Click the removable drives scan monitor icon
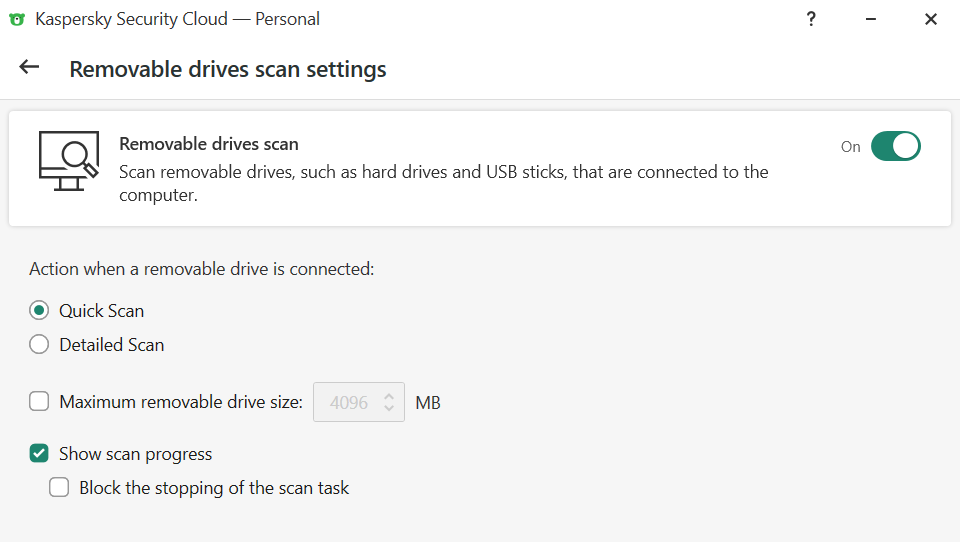 [x=68, y=161]
